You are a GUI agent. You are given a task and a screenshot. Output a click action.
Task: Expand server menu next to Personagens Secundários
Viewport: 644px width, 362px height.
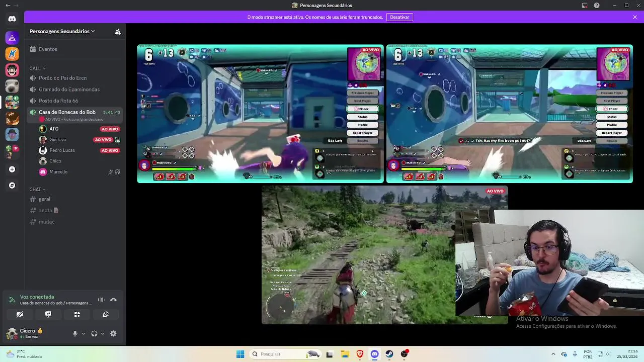point(93,31)
